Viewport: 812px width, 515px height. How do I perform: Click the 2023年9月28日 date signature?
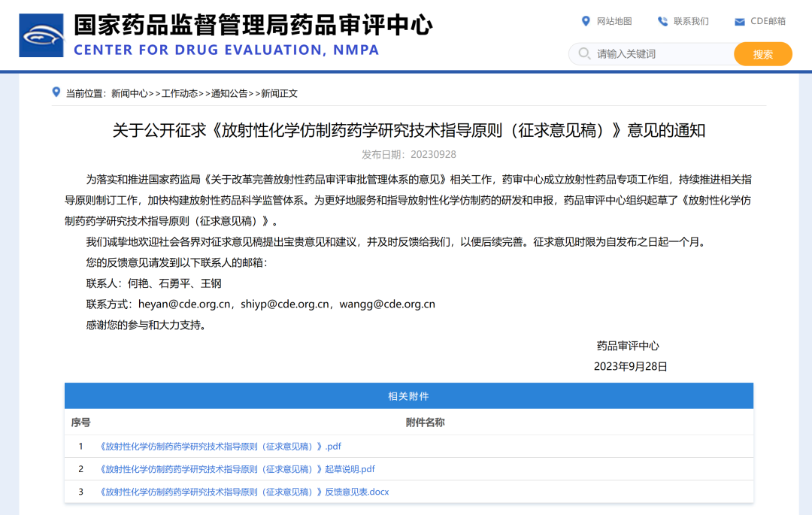pyautogui.click(x=630, y=366)
